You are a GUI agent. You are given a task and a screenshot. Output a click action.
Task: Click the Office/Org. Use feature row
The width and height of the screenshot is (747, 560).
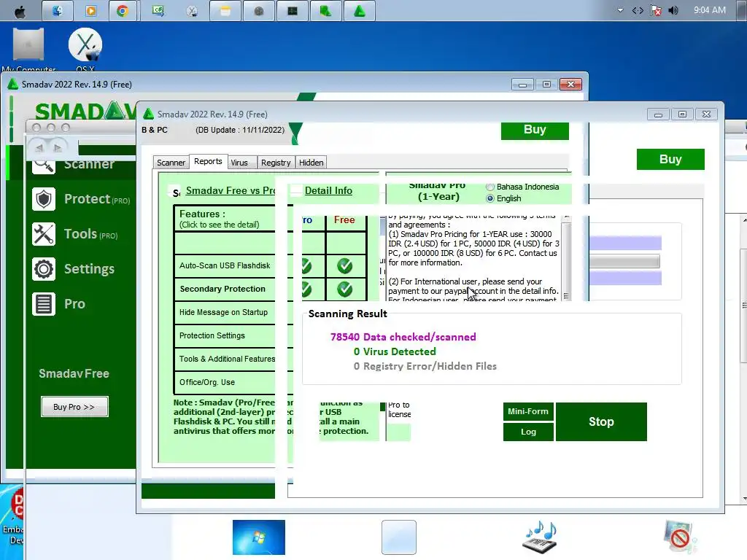(225, 382)
